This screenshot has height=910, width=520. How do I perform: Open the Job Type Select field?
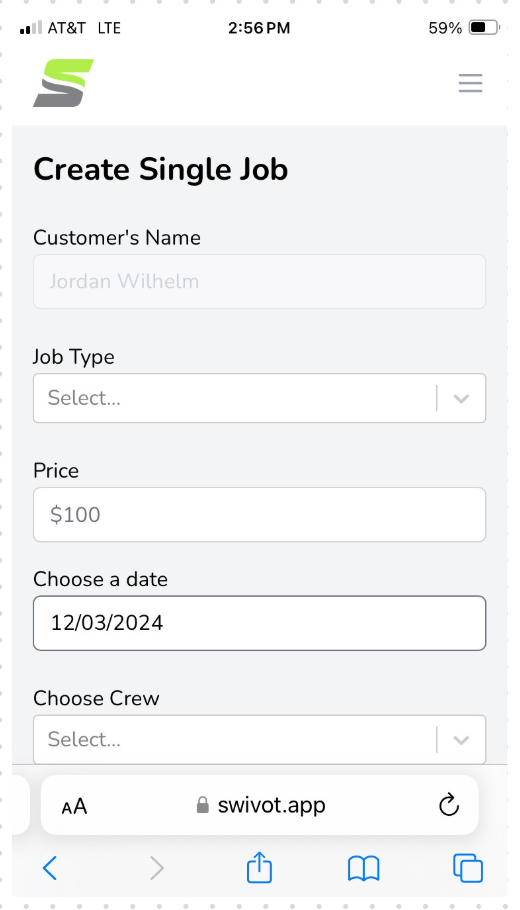tap(259, 398)
